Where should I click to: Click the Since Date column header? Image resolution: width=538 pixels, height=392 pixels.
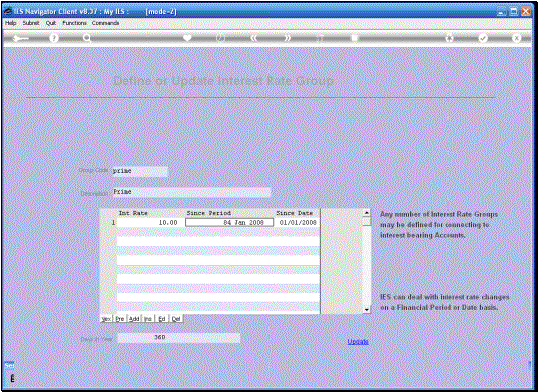(x=295, y=213)
